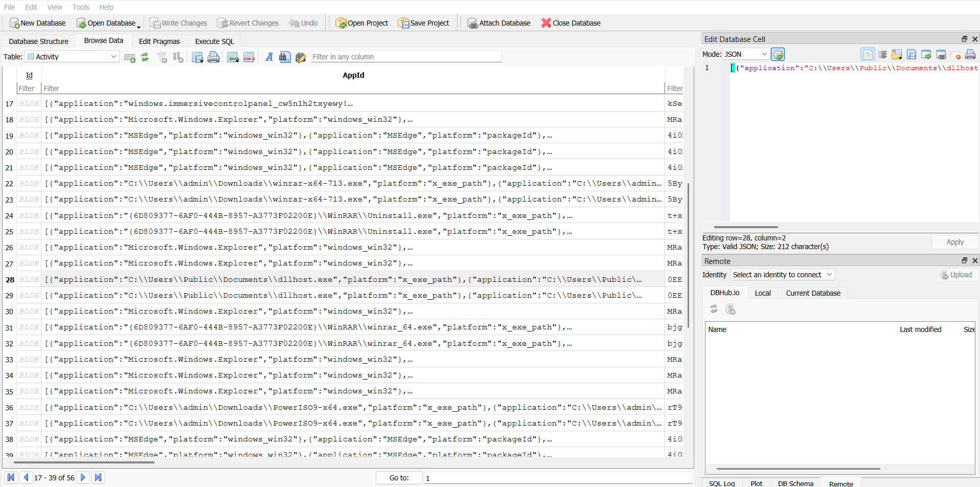Switch to the Execute SQL tab
The image size is (980, 487).
[x=214, y=41]
